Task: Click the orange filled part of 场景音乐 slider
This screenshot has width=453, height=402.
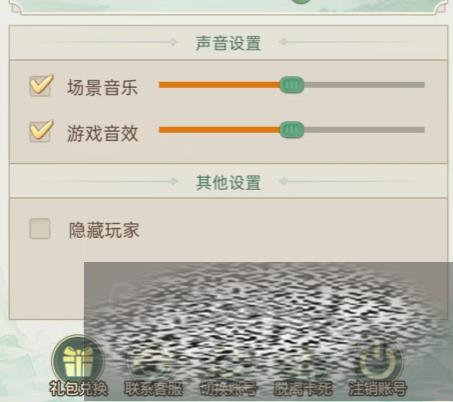Action: 219,85
